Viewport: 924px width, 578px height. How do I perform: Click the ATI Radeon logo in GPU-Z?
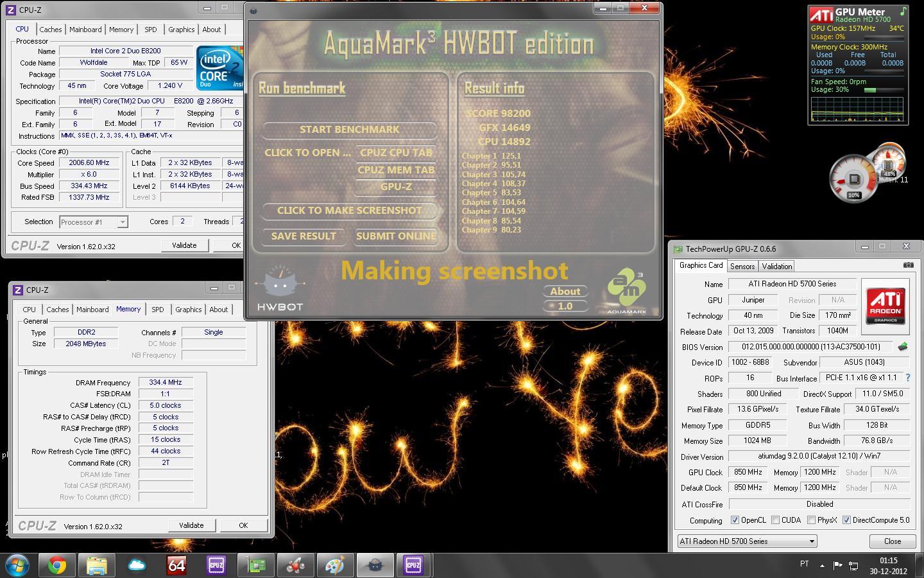click(x=886, y=306)
